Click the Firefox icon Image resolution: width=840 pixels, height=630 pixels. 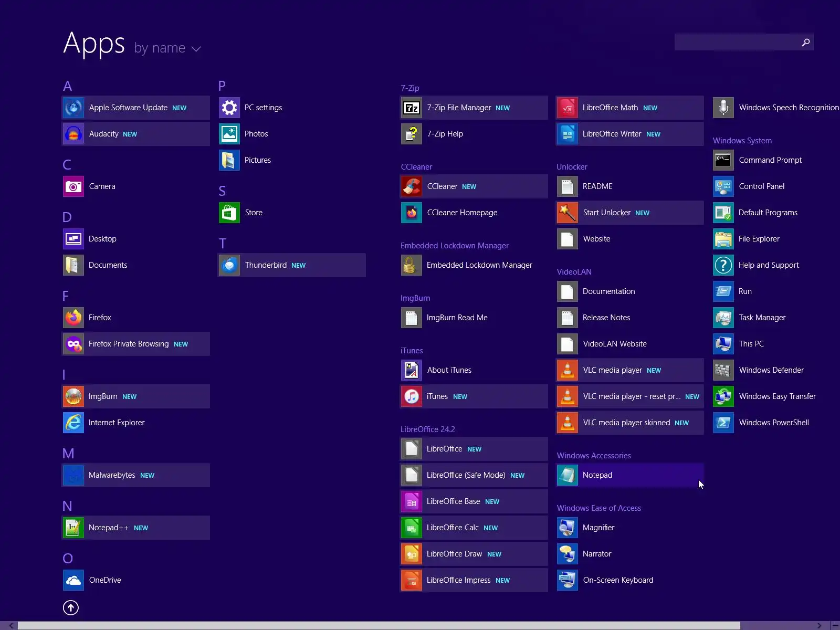click(x=73, y=318)
